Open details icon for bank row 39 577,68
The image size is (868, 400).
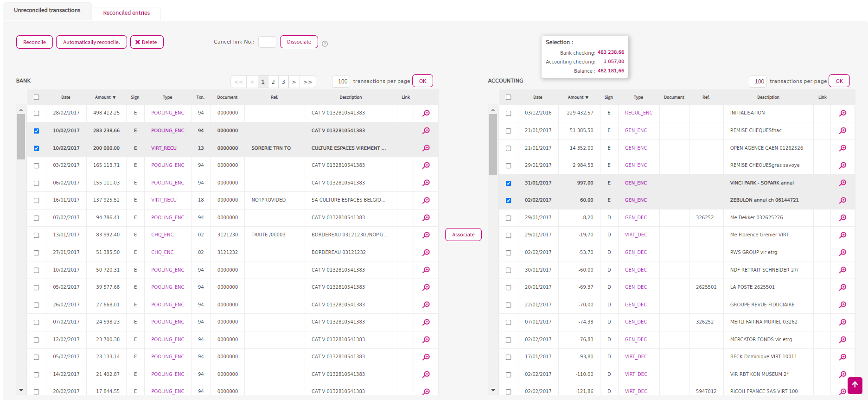[x=426, y=287]
